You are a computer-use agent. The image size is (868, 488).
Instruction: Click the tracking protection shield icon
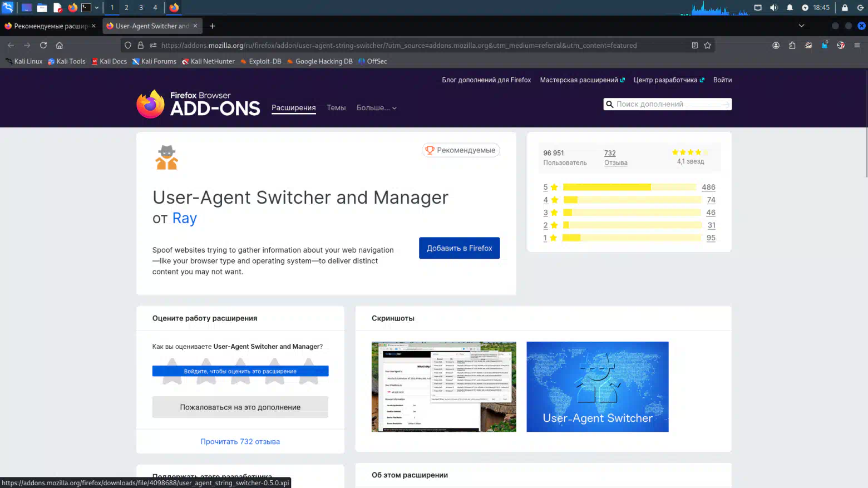pyautogui.click(x=128, y=46)
